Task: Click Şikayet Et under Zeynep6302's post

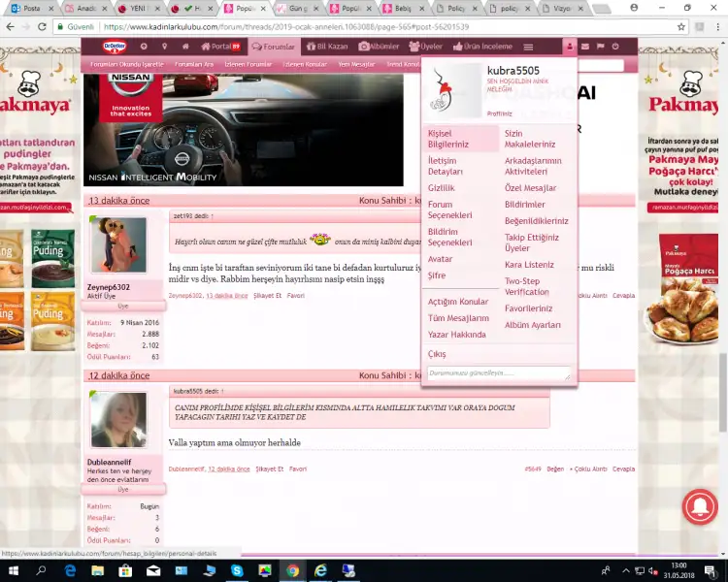Action: point(268,295)
